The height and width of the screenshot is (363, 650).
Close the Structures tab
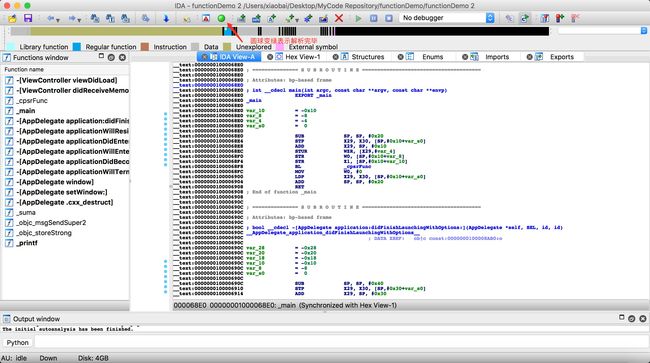point(335,57)
